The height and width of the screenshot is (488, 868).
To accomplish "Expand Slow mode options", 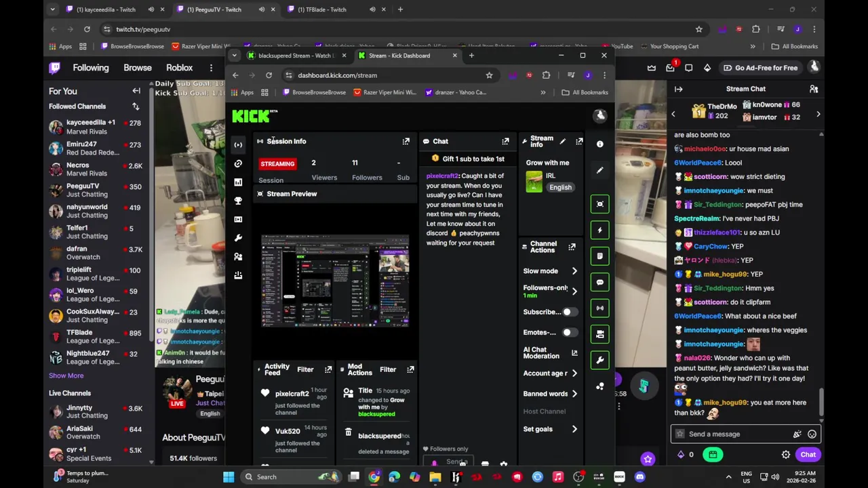I will (574, 271).
